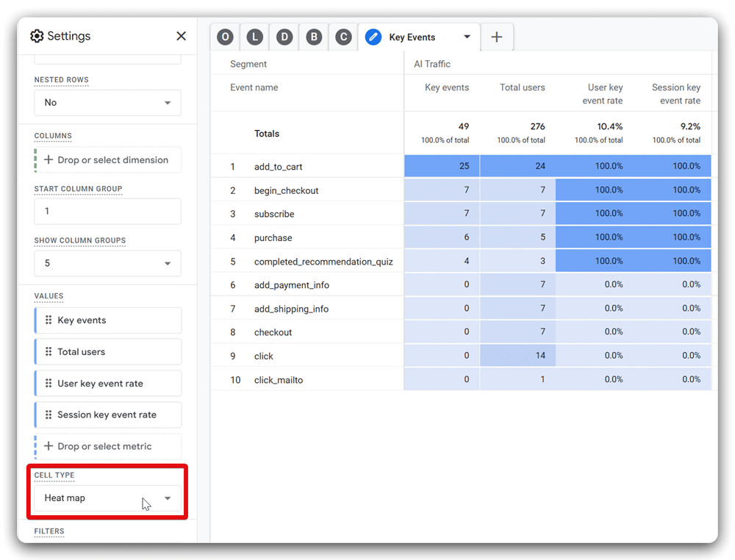The height and width of the screenshot is (560, 735).
Task: Click the pencil icon on Key Events tab
Action: coord(373,37)
